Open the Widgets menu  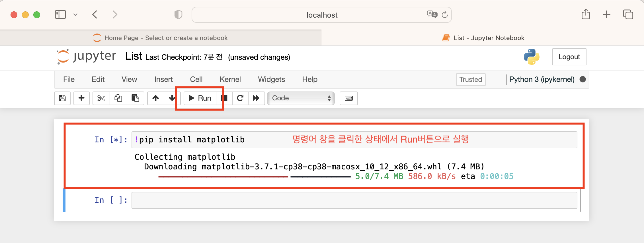click(271, 79)
